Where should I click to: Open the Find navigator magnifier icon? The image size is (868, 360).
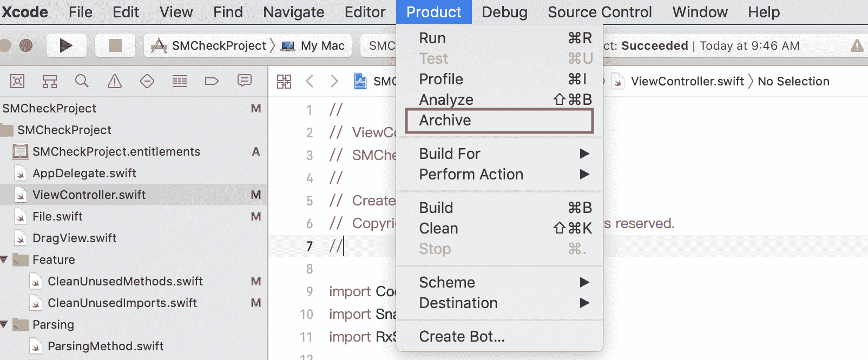click(82, 81)
